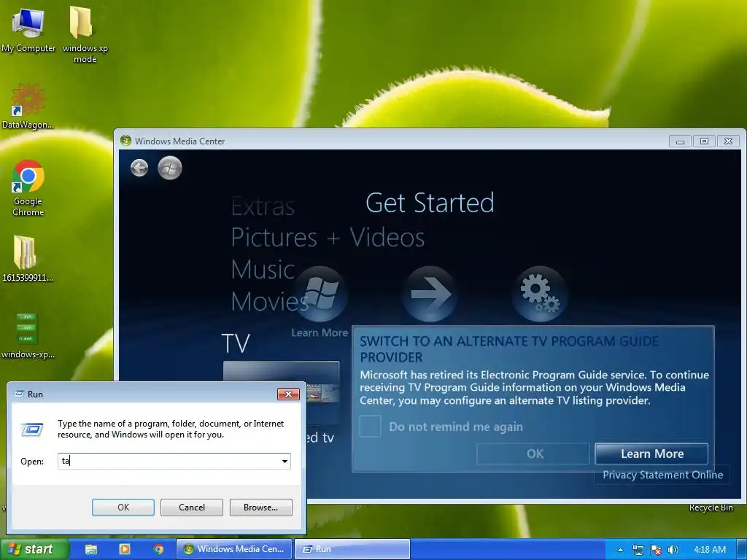Confirm the Run dialog with OK
Screen dimensions: 747x560
[123, 507]
